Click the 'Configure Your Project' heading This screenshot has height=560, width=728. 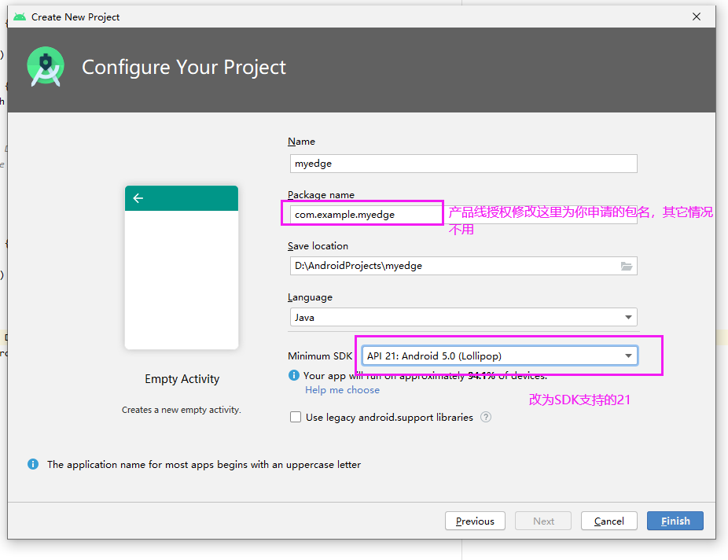click(x=184, y=67)
